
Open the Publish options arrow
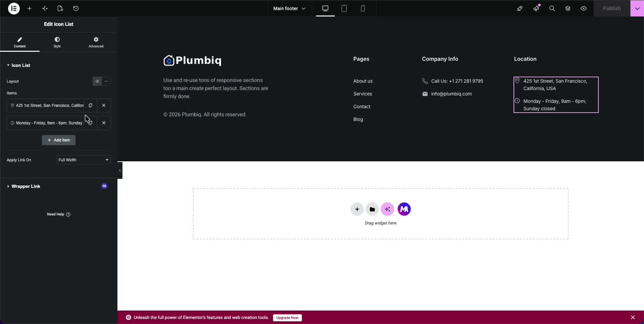pyautogui.click(x=637, y=9)
